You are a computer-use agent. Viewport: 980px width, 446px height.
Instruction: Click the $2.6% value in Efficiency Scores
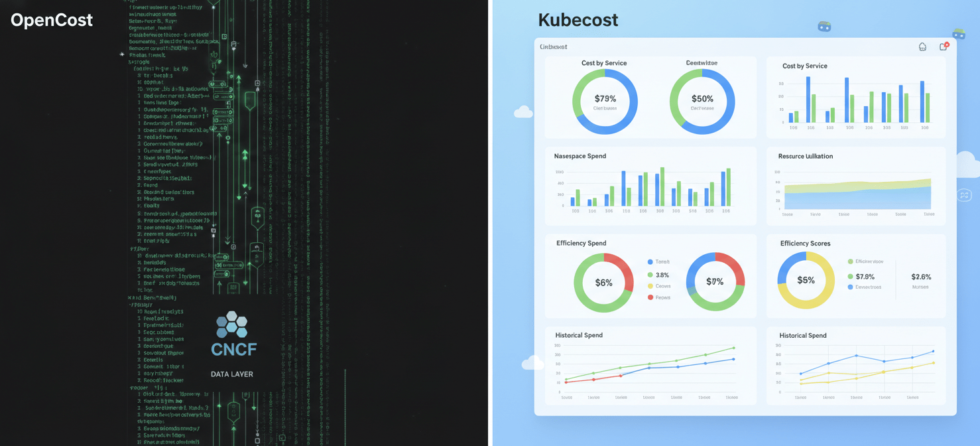[x=921, y=277]
